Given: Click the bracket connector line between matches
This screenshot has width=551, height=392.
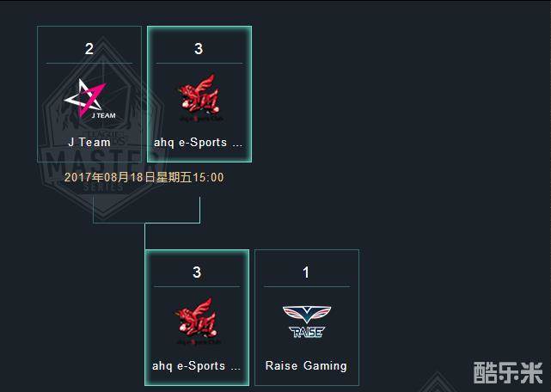Looking at the screenshot, I should (146, 223).
